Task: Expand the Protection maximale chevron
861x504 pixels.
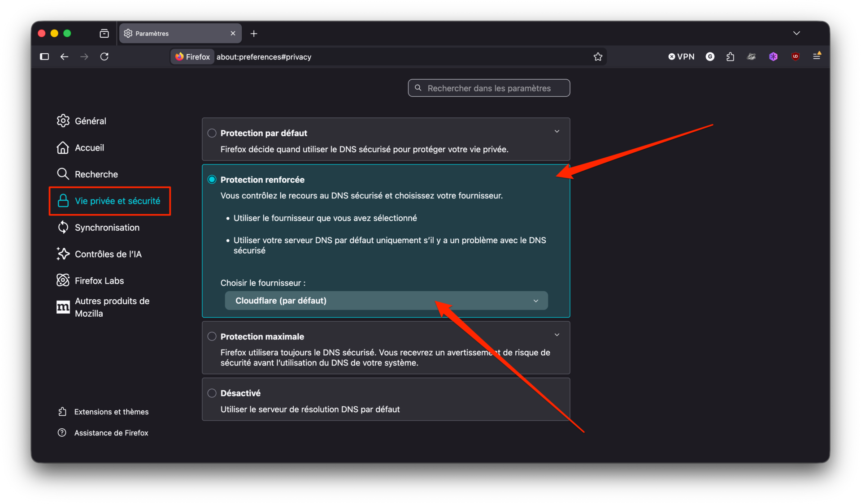Action: click(557, 335)
